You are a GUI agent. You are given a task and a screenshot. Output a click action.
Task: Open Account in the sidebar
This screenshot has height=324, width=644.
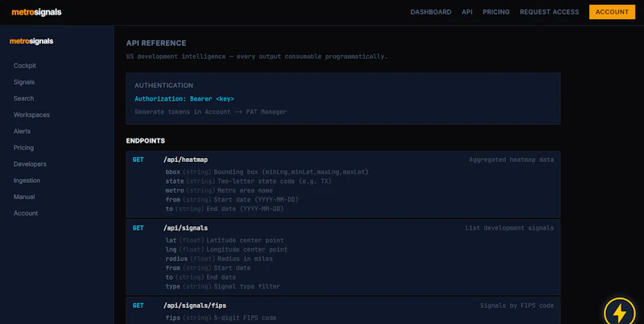26,214
